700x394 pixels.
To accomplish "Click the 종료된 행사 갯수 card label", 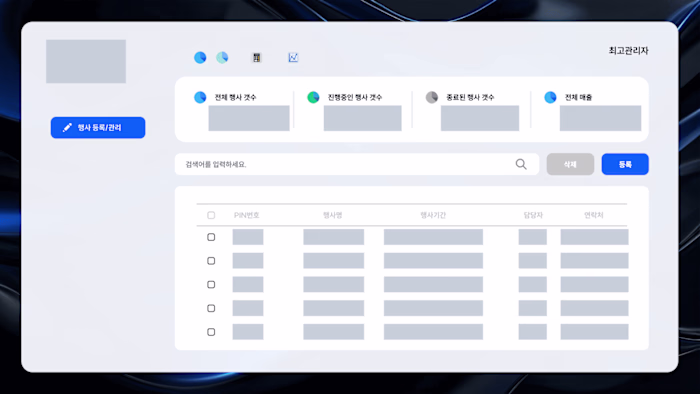I will coord(470,97).
